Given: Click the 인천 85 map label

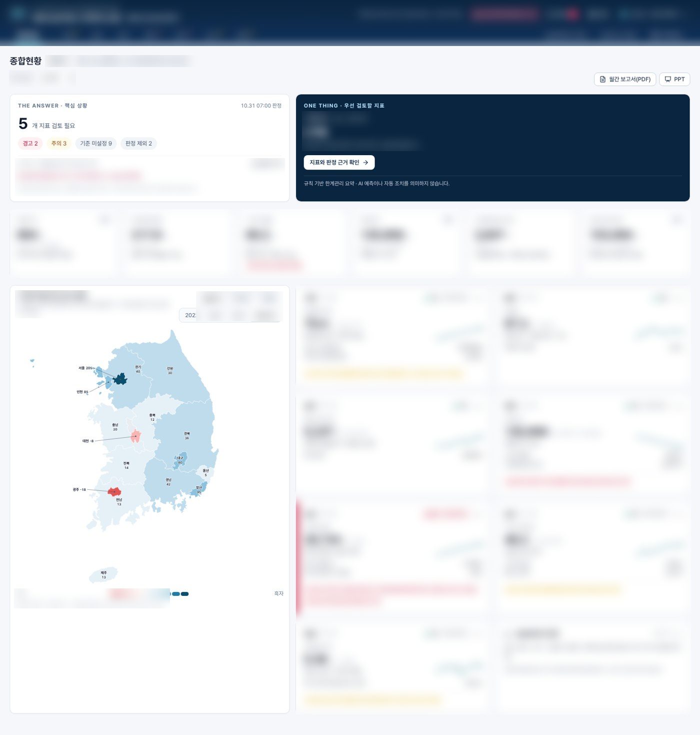Looking at the screenshot, I should (x=82, y=392).
